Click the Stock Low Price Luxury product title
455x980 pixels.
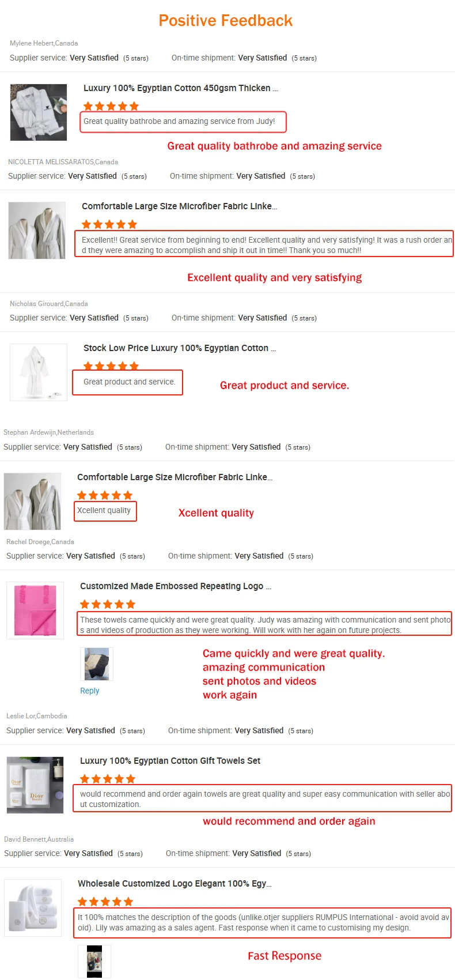tap(179, 348)
